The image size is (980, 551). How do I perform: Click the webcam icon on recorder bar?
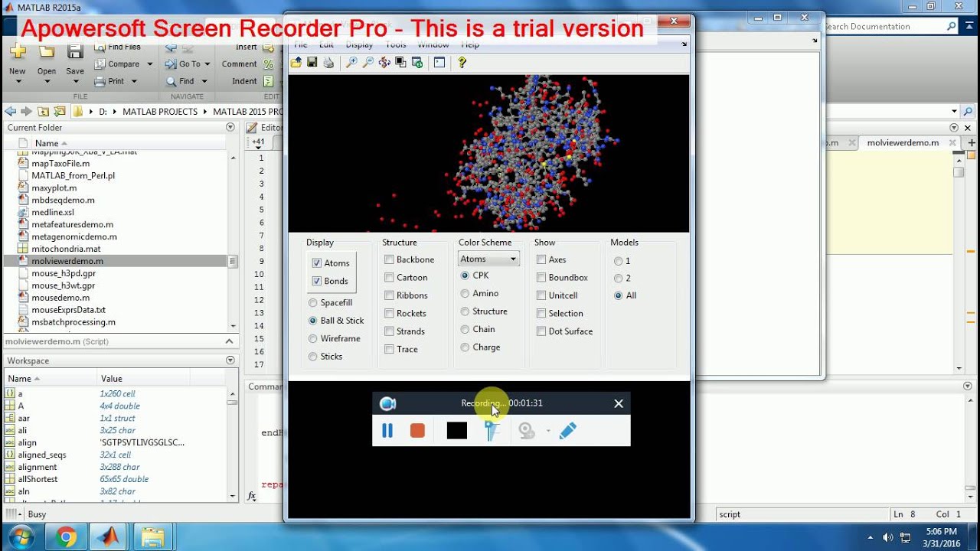pyautogui.click(x=527, y=431)
